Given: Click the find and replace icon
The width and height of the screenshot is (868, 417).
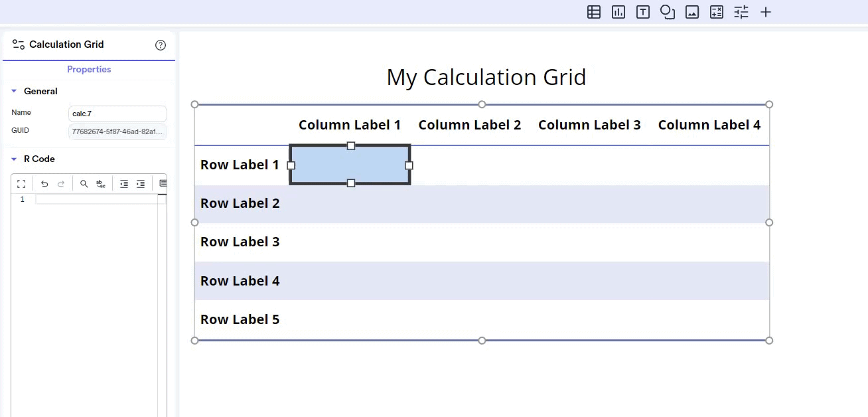Looking at the screenshot, I should 101,184.
